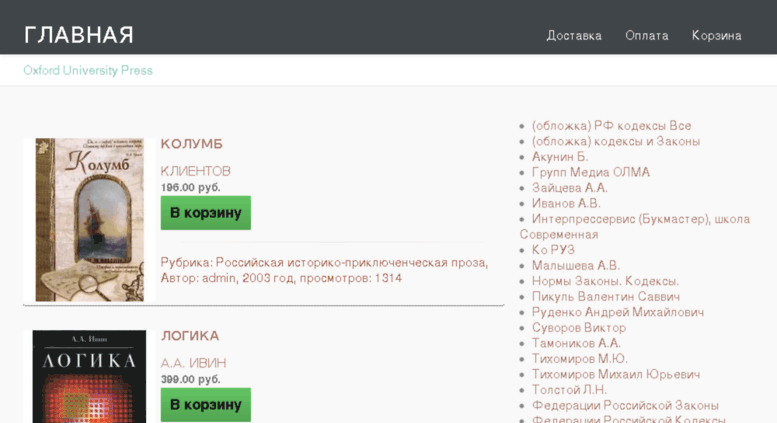This screenshot has height=423, width=777.
Task: Open author Руденко Андрей Михайлович
Action: pyautogui.click(x=618, y=312)
